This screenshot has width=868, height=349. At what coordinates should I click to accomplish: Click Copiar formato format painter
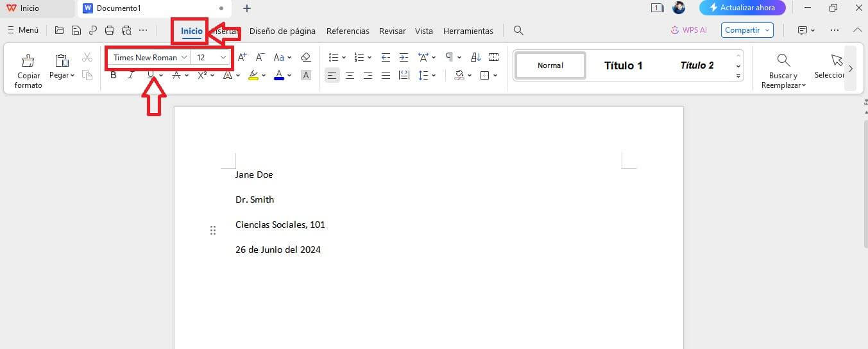[28, 71]
